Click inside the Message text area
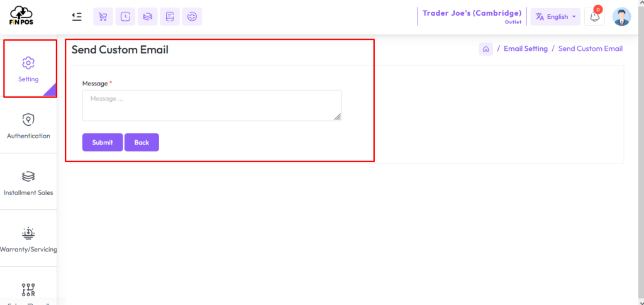644x305 pixels. coord(211,105)
